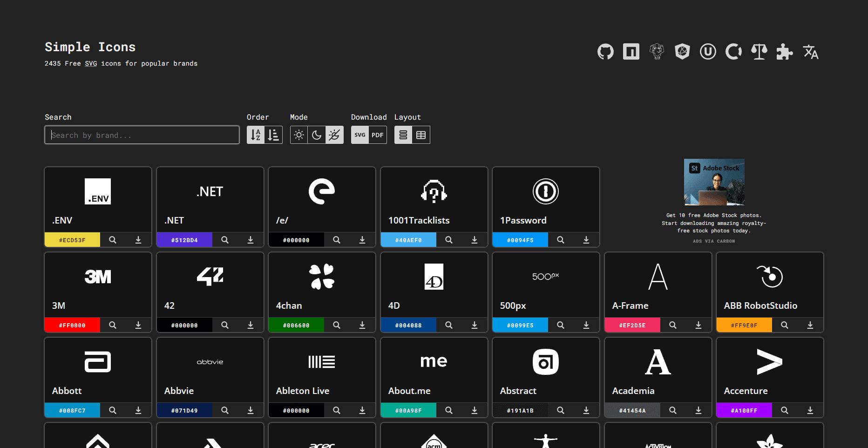View details of .NET icon
868x448 pixels.
[225, 240]
